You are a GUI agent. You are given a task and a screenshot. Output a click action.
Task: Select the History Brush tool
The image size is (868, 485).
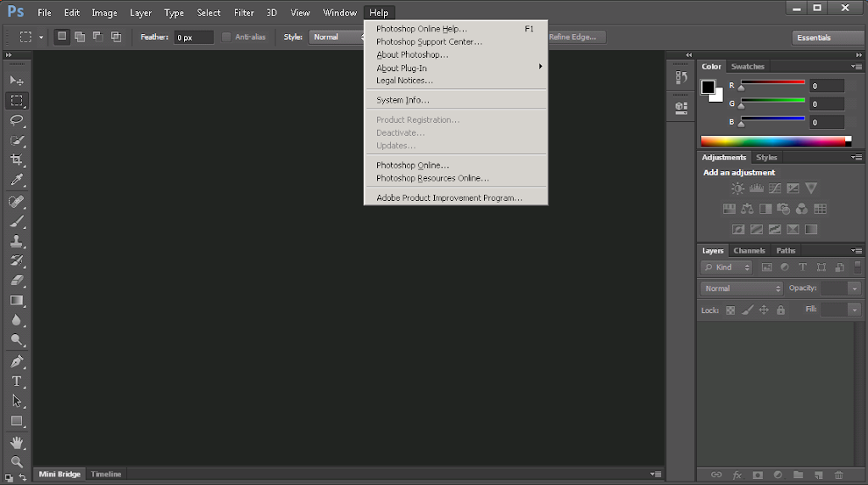(x=17, y=261)
